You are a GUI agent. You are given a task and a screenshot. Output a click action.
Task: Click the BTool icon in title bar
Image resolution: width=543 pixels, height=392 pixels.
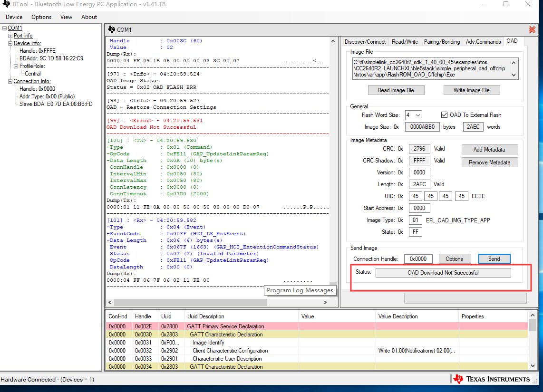[5, 4]
